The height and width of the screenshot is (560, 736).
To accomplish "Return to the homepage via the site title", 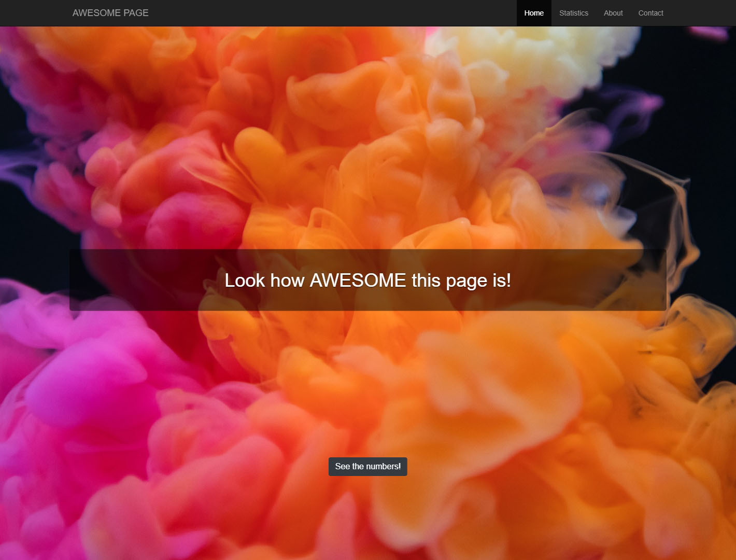I will 110,13.
